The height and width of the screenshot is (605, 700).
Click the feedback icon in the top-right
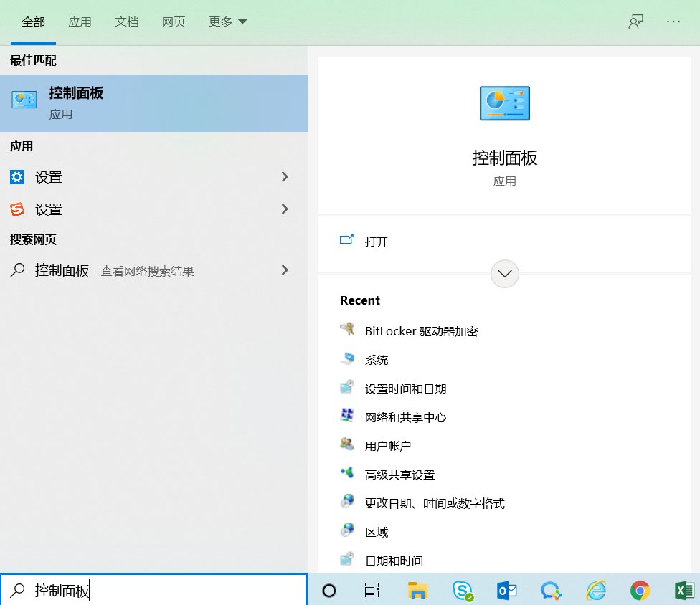pos(635,22)
